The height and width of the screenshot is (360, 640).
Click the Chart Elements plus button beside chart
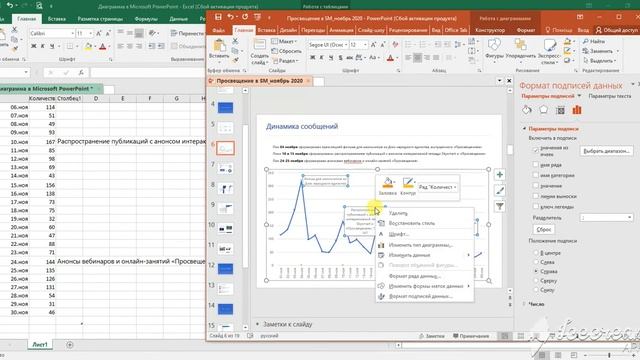tap(500, 175)
